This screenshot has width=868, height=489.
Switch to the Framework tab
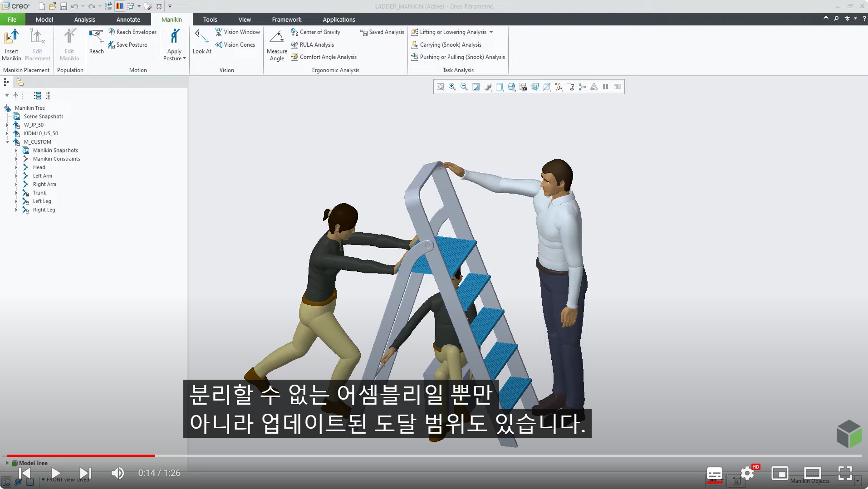[287, 20]
